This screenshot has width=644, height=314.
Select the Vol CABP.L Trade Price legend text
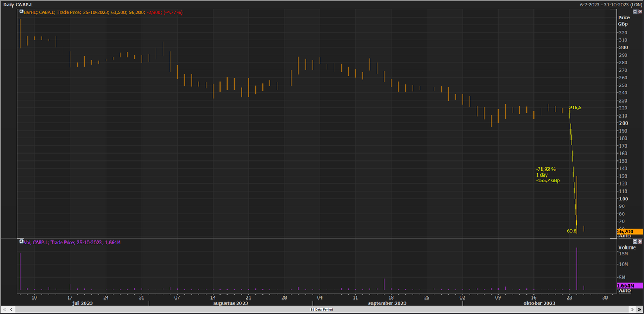72,243
